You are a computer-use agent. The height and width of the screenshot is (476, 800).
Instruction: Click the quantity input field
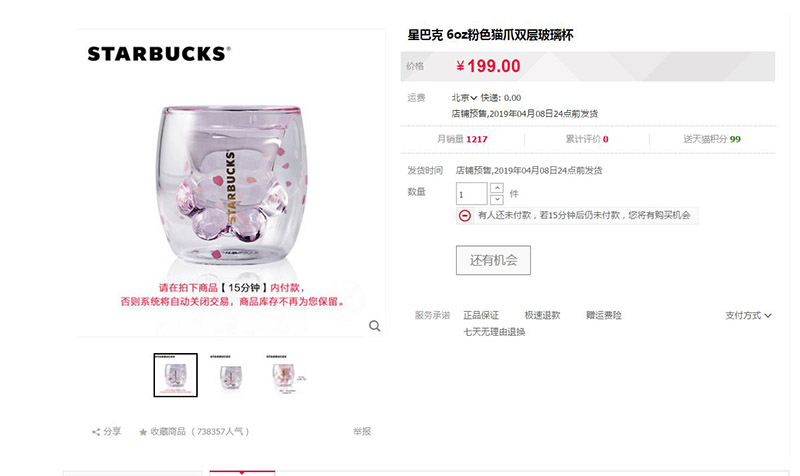(471, 194)
